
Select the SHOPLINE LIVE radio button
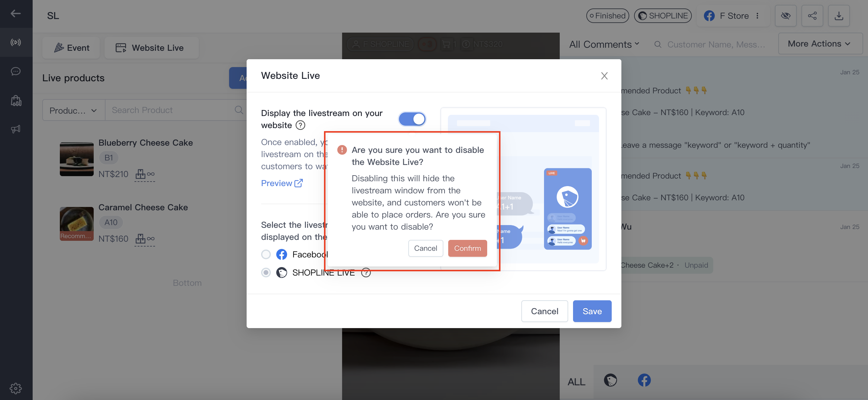click(266, 273)
